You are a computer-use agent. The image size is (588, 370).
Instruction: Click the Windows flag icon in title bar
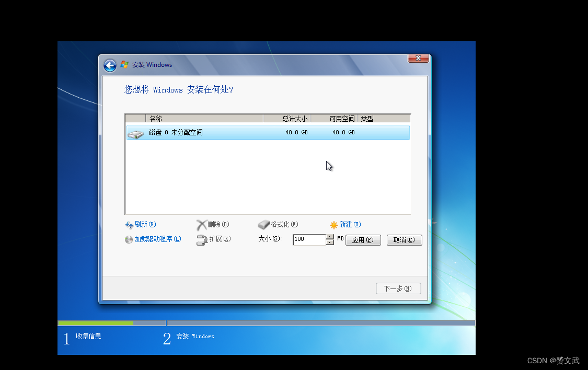124,64
